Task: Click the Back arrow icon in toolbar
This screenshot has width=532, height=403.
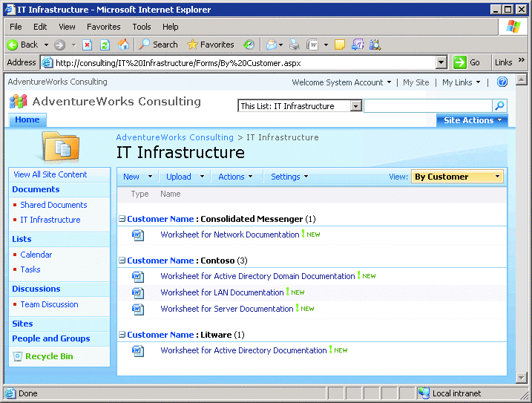Action: coord(13,45)
